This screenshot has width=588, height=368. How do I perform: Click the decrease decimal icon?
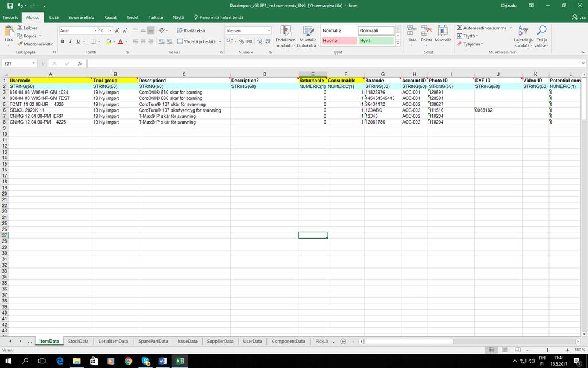point(268,41)
